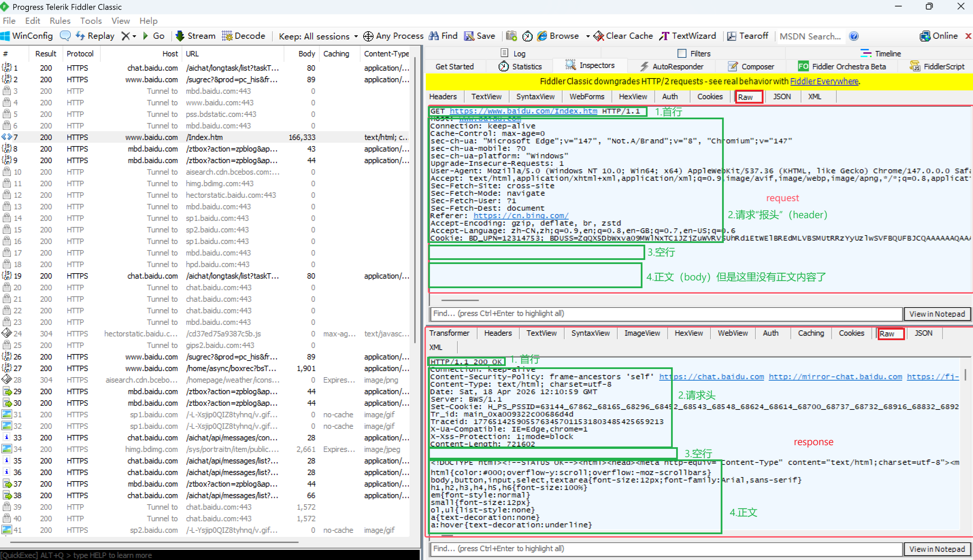
Task: Click the Any Process target icon
Action: [x=368, y=36]
